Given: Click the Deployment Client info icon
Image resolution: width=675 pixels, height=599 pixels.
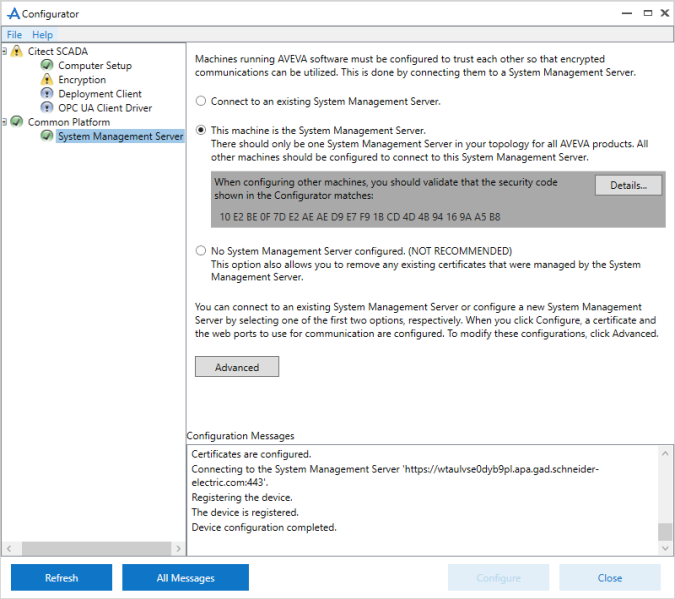Looking at the screenshot, I should 47,94.
